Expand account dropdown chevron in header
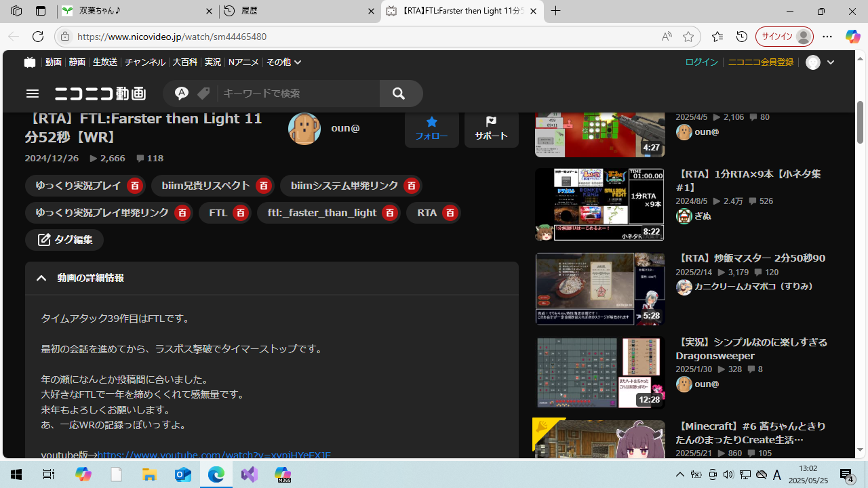This screenshot has width=868, height=488. point(830,62)
